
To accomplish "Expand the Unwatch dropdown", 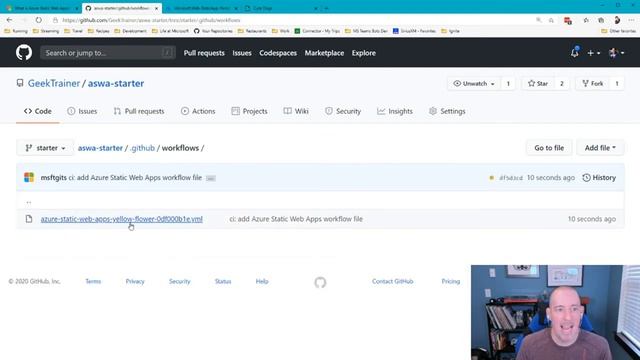I will 474,83.
